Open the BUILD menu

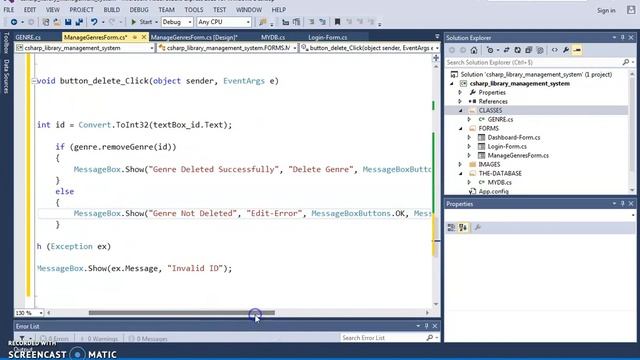111,9
